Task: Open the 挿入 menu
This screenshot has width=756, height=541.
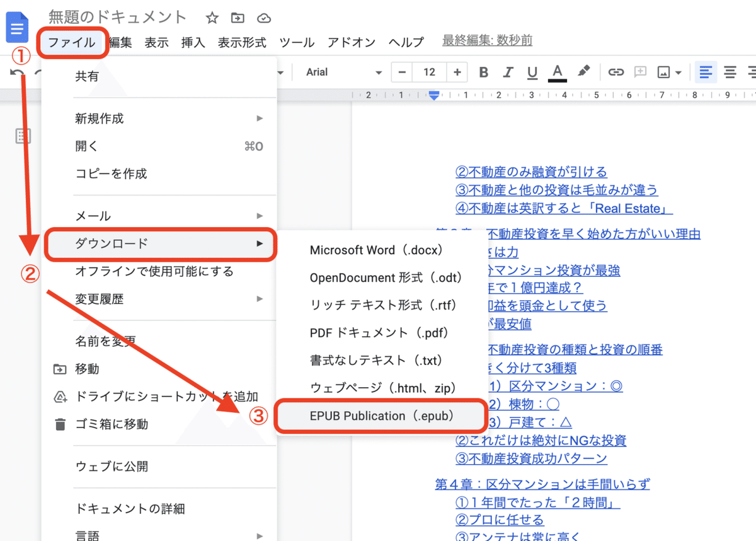Action: point(193,42)
